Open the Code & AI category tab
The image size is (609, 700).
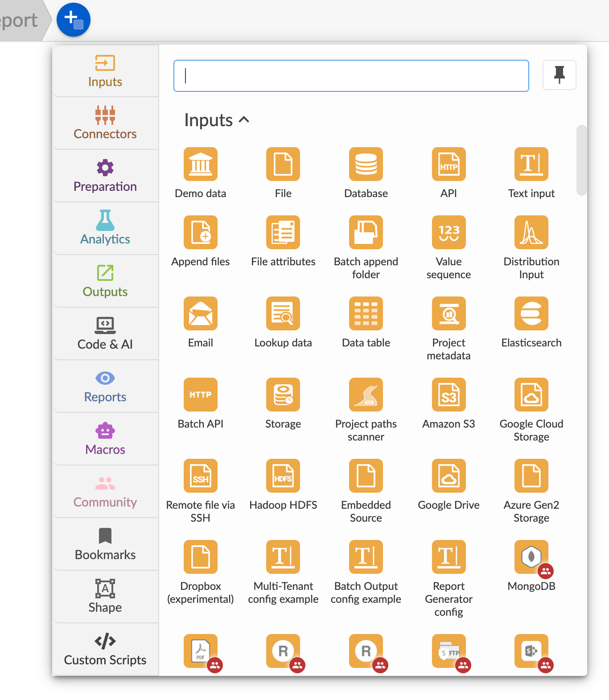coord(105,334)
